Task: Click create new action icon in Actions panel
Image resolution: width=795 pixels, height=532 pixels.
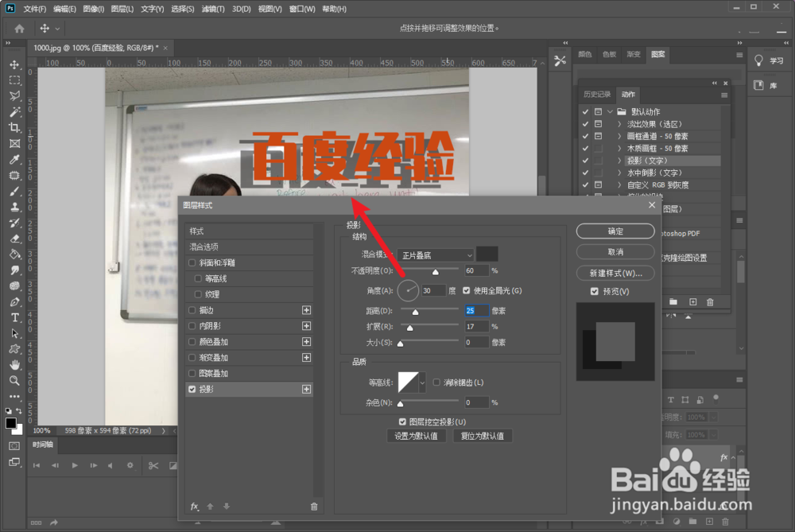Action: coord(692,301)
